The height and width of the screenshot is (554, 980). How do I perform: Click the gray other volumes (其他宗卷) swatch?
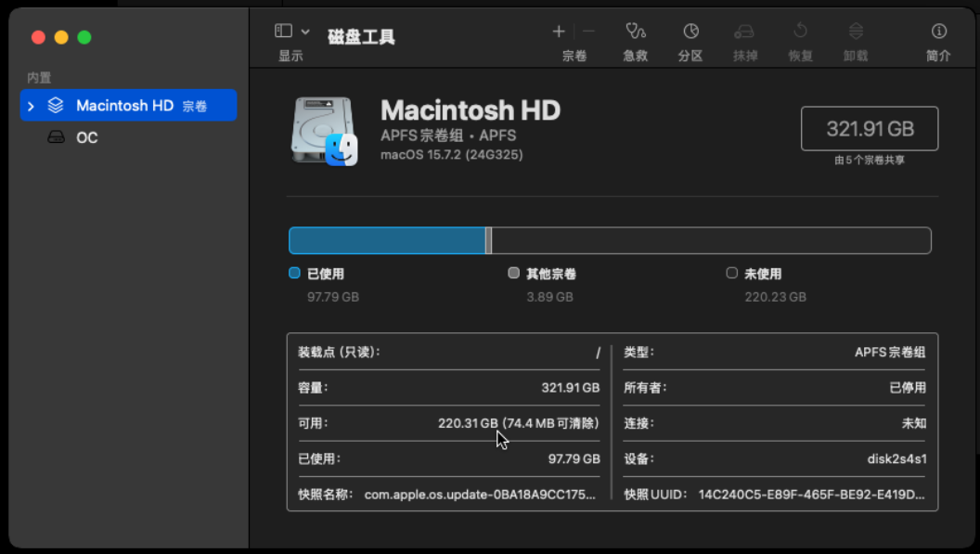point(514,274)
